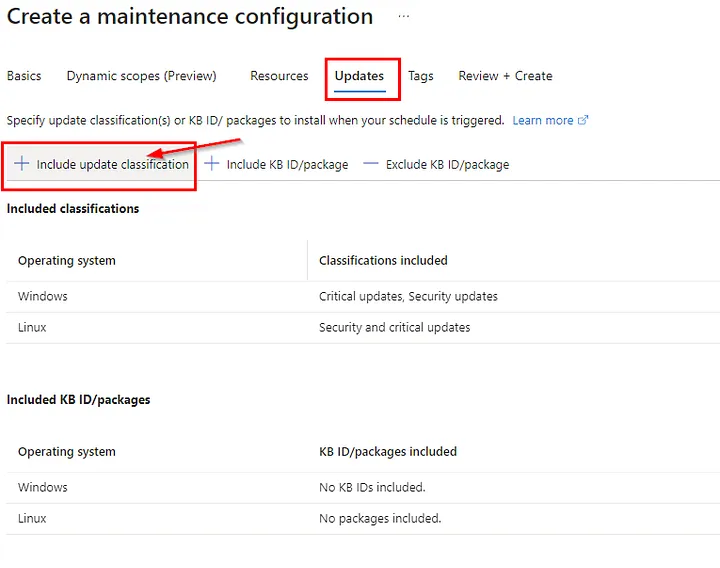Screen dimensions: 720x568
Task: Click the plus icon for Include update classification
Action: [x=22, y=164]
